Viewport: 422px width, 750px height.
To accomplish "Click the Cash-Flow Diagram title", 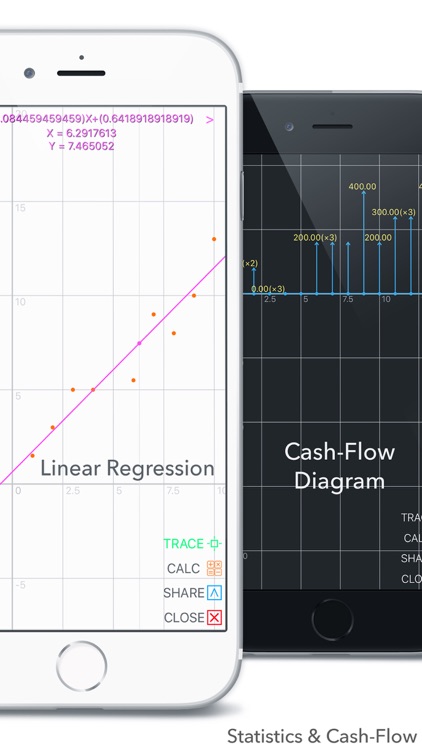I will [339, 466].
